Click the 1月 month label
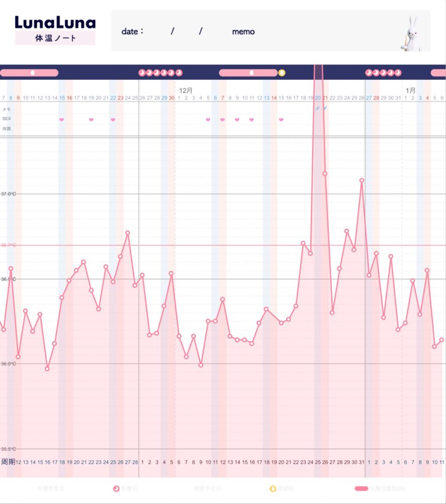Screen dimensions: 446x504 click(411, 90)
